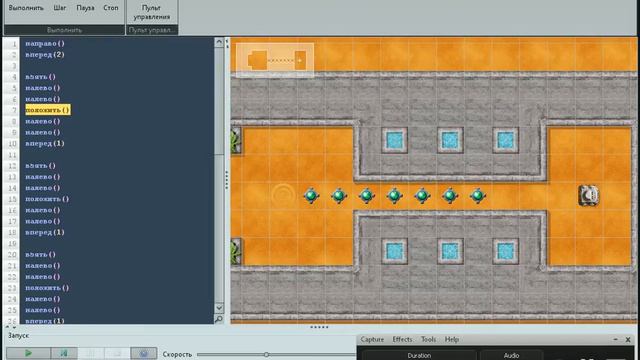This screenshot has width=640, height=360.
Task: Click the minimap overlay in field corner
Action: [275, 60]
